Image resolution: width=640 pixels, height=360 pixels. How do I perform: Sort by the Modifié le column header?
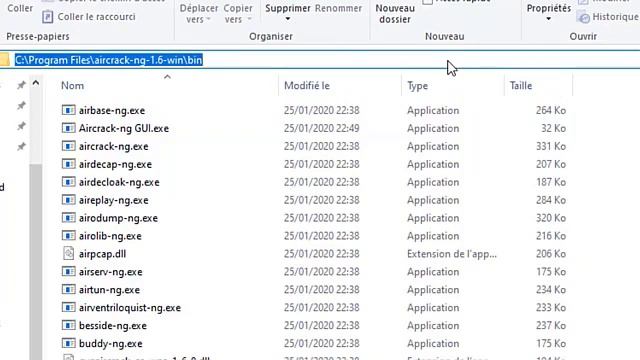tap(307, 86)
